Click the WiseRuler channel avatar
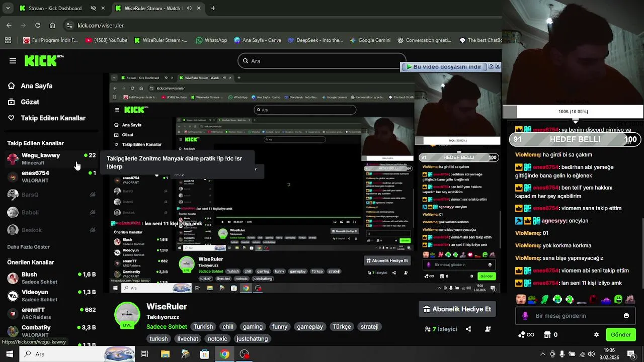Image resolution: width=644 pixels, height=362 pixels. pos(127,315)
